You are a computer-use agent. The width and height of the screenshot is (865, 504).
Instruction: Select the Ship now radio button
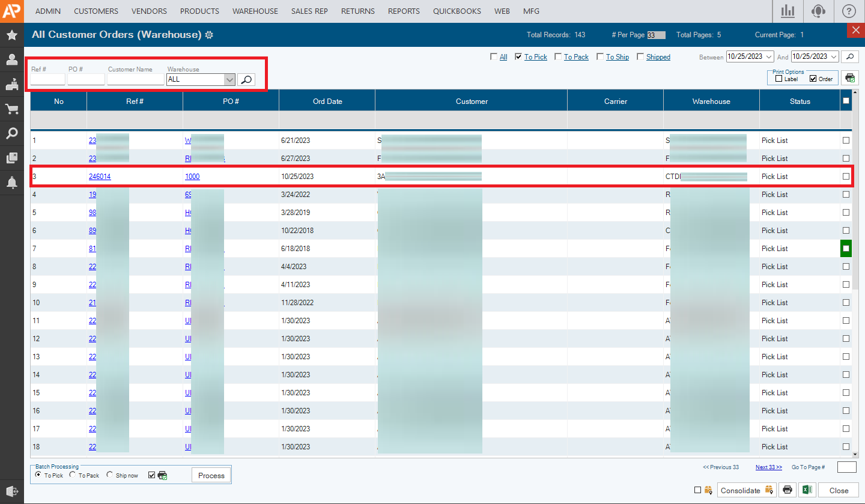click(109, 475)
